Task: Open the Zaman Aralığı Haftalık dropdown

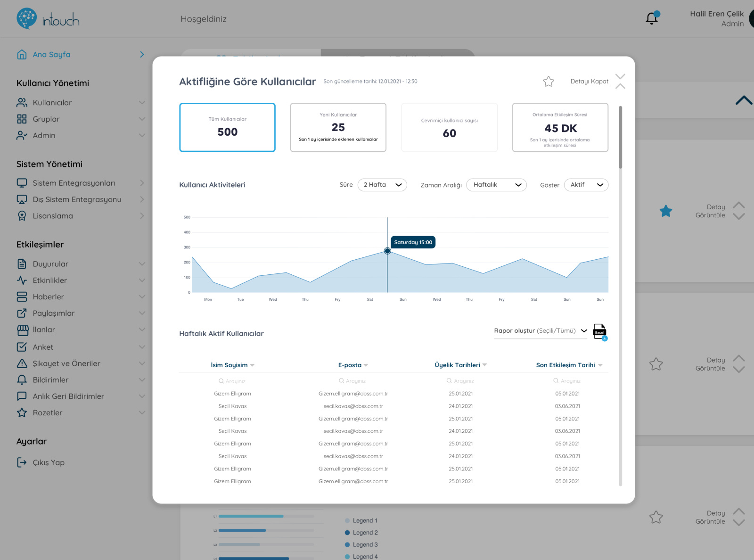Action: [x=496, y=185]
